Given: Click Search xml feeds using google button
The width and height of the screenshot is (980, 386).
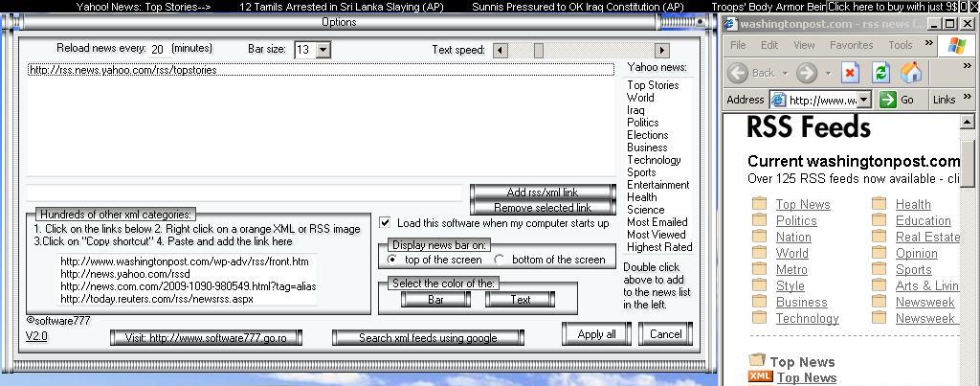Looking at the screenshot, I should (428, 338).
